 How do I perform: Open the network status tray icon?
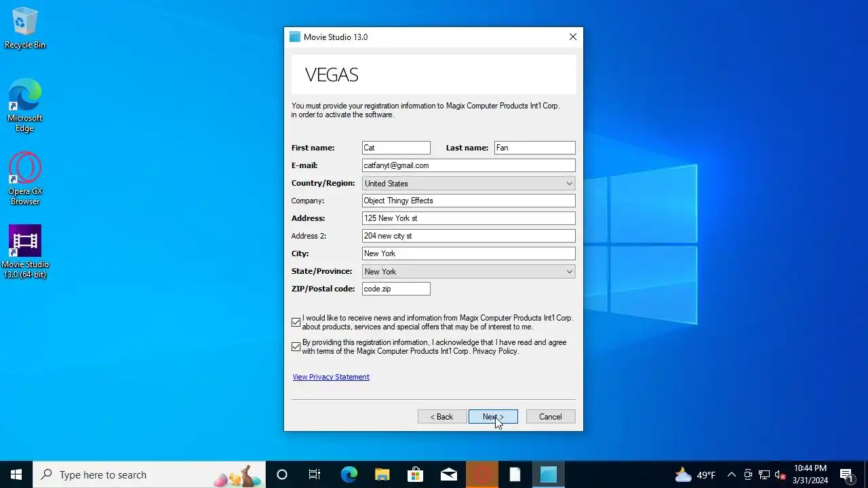pos(764,474)
